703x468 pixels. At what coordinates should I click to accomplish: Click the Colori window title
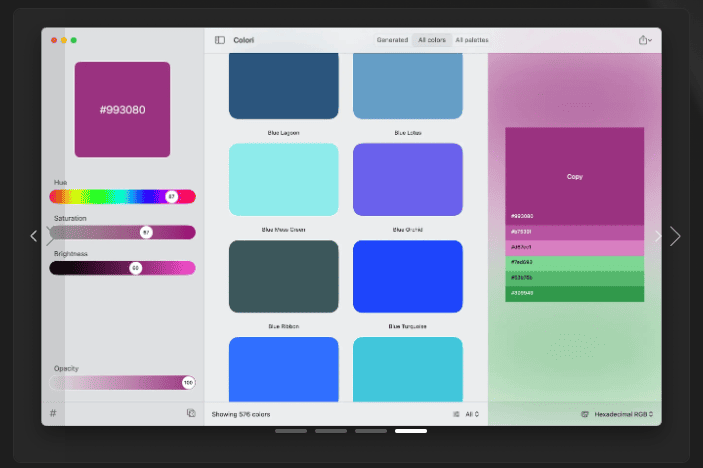pos(244,40)
